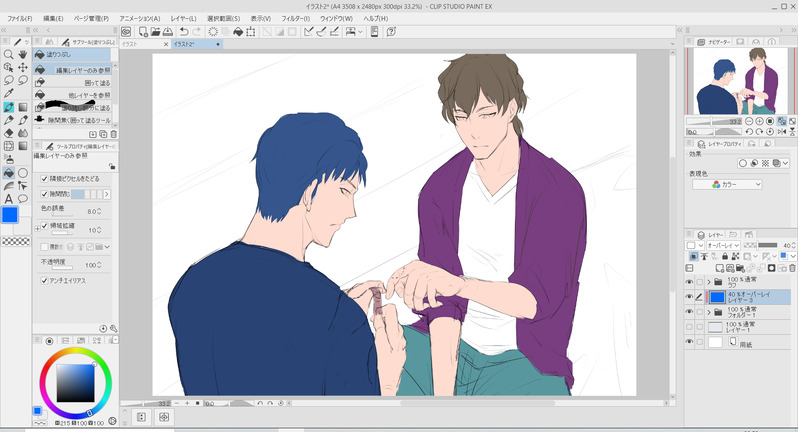Open the effect options dropdown in layer property
The width and height of the screenshot is (798, 432).
pyautogui.click(x=786, y=163)
